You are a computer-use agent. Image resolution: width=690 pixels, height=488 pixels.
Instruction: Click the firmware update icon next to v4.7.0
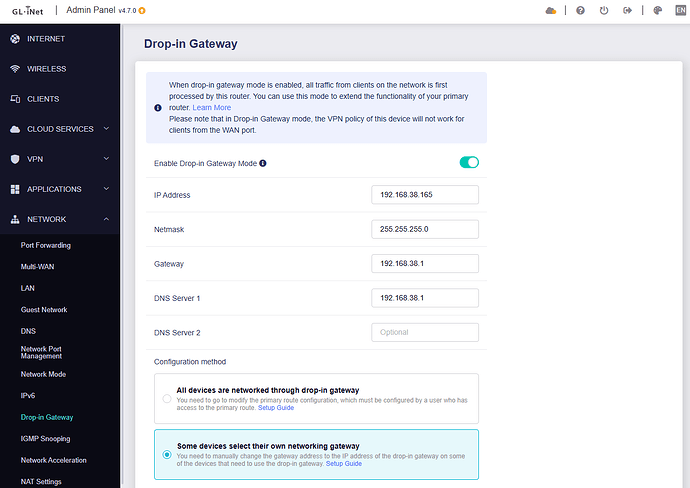point(141,11)
